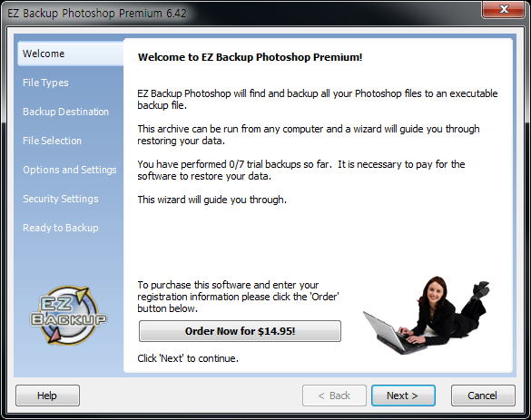
Task: Select Security Settings in sidebar
Action: click(60, 199)
